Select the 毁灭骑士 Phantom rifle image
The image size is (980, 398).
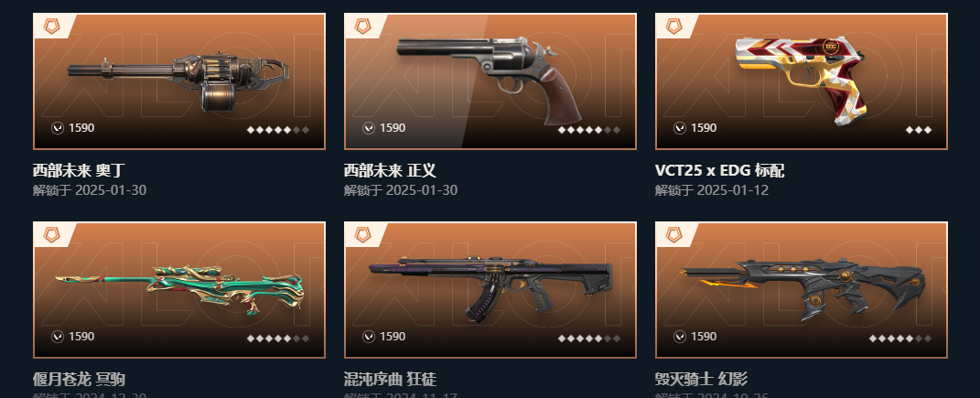[802, 288]
